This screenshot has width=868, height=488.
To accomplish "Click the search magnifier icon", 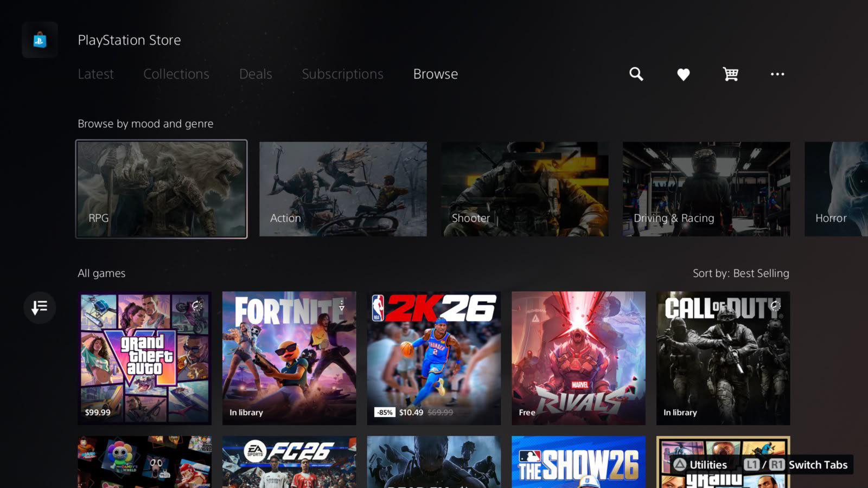I will click(x=636, y=74).
